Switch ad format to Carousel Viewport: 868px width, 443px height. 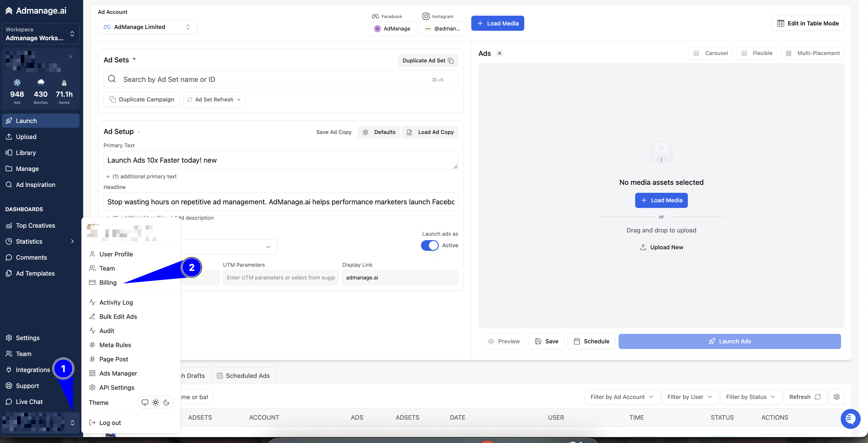tap(710, 53)
